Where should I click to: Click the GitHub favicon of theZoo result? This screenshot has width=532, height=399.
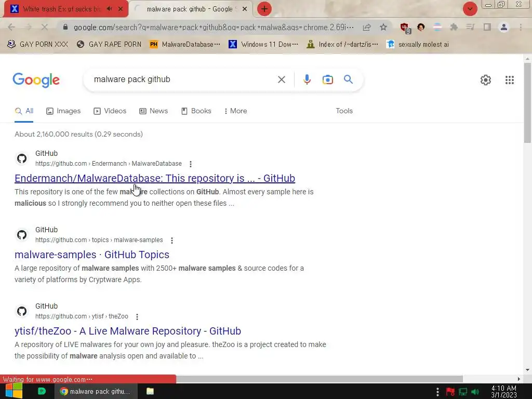tap(22, 311)
